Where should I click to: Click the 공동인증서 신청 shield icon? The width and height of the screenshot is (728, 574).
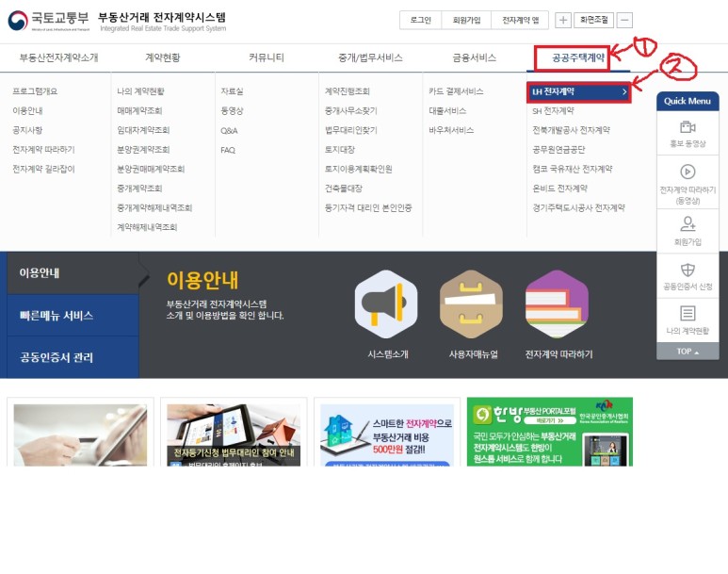point(688,271)
